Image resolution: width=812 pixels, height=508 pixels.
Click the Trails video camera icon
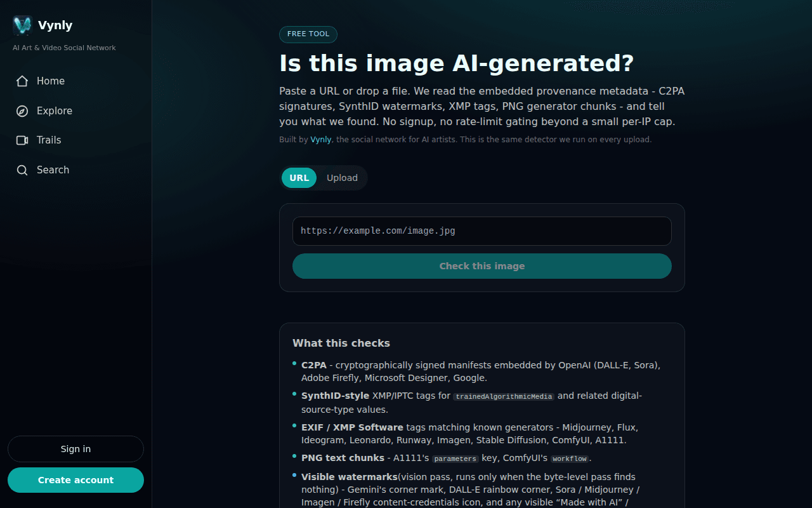tap(22, 140)
